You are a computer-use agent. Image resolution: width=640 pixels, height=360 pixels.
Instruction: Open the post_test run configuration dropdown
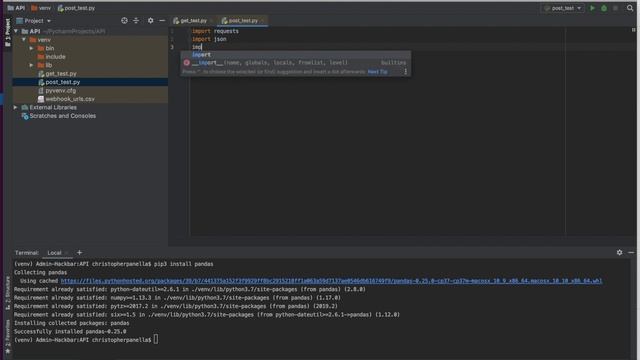click(x=563, y=8)
